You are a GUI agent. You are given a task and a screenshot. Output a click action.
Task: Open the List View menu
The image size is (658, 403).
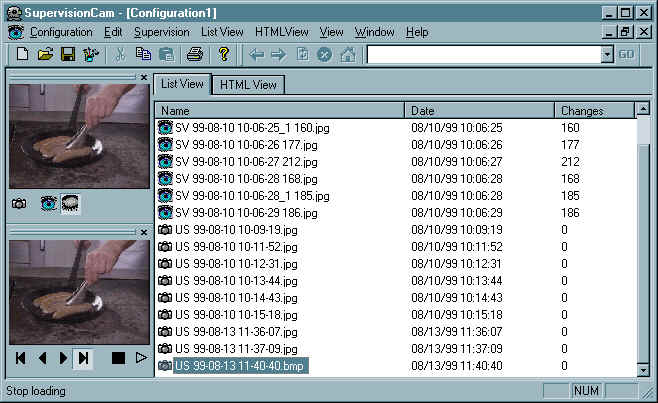click(x=222, y=32)
